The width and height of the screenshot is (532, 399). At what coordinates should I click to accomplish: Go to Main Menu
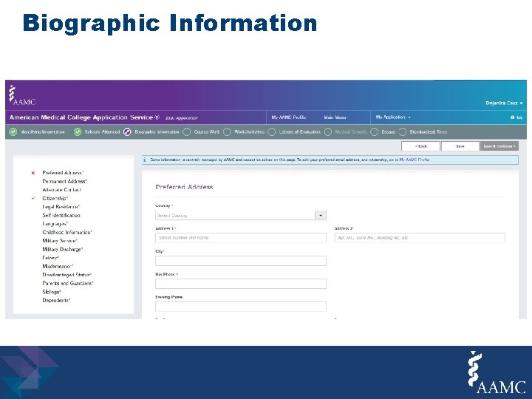[x=335, y=117]
